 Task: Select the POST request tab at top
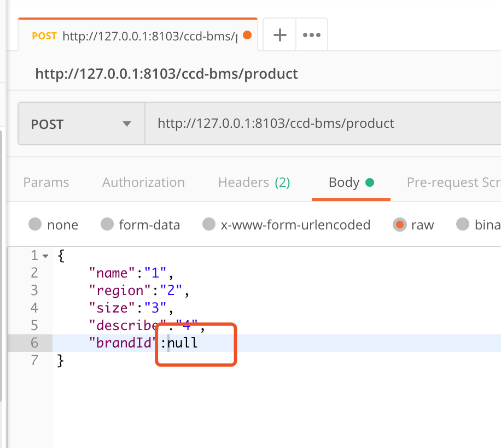coord(138,35)
